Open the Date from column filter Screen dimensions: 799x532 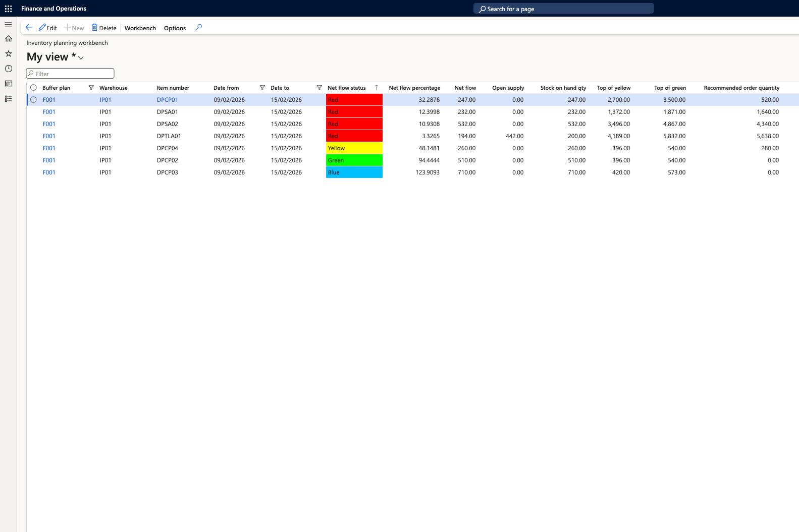coord(262,88)
